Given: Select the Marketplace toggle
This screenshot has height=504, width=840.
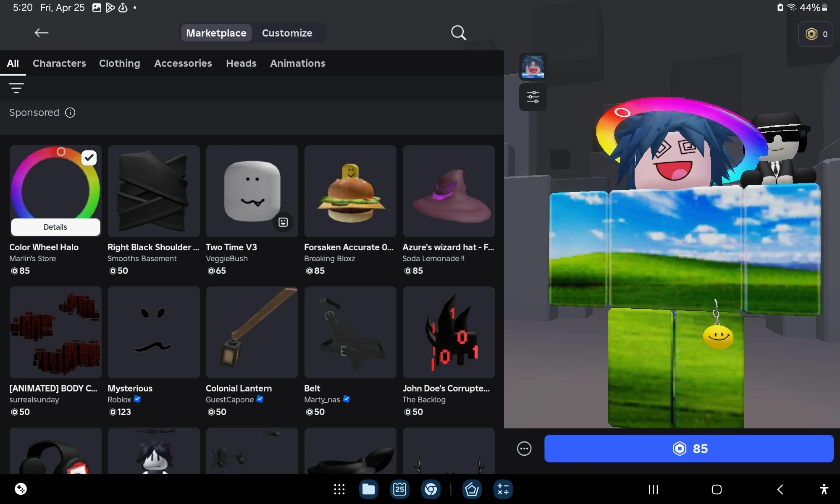Looking at the screenshot, I should 216,33.
